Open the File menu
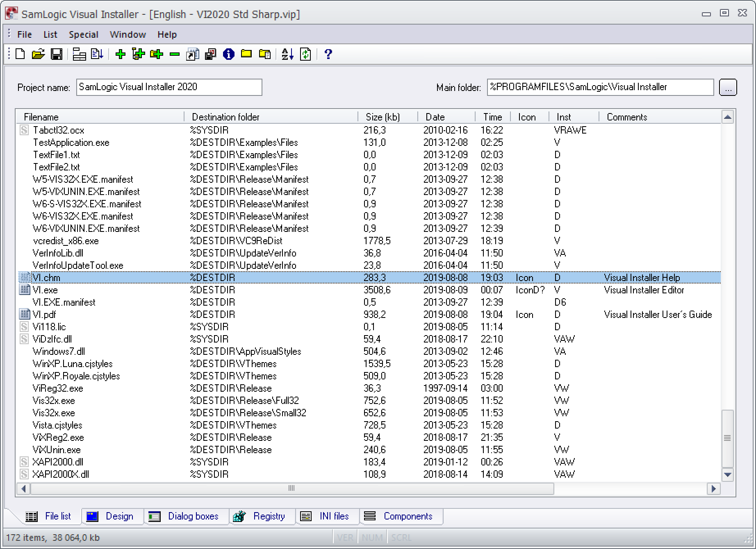The width and height of the screenshot is (756, 549). click(25, 34)
